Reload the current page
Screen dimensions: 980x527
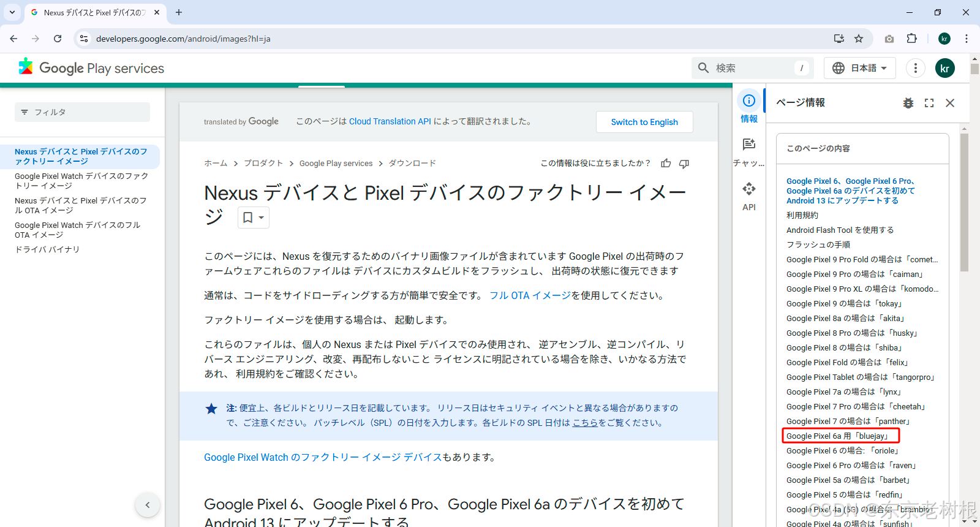coord(58,39)
